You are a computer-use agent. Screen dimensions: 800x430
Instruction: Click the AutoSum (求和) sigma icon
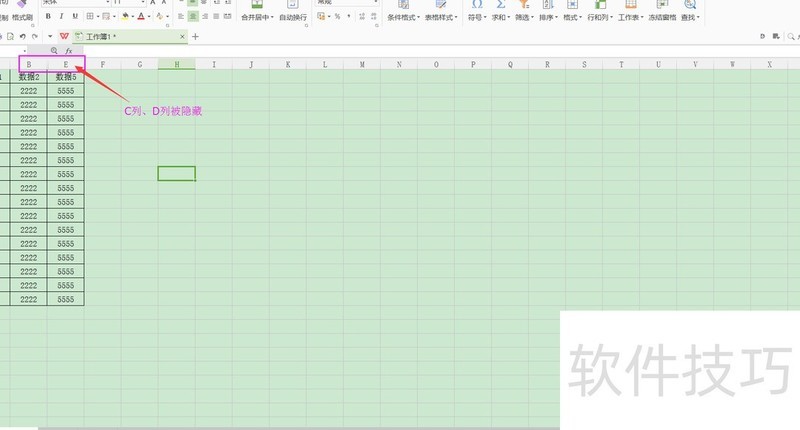(501, 5)
